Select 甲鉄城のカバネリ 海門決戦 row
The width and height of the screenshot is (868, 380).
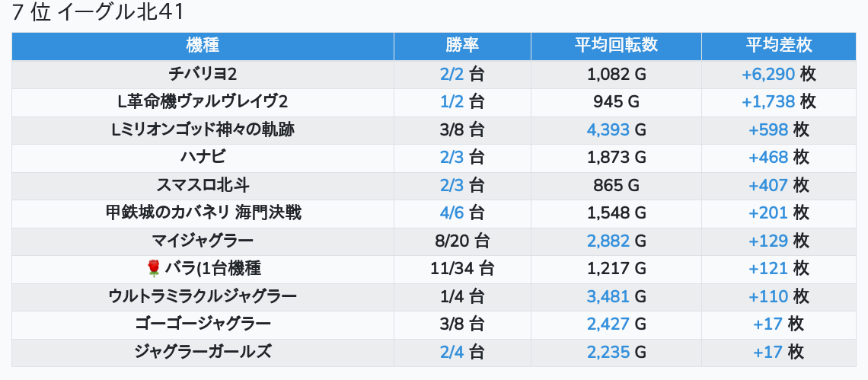click(203, 213)
